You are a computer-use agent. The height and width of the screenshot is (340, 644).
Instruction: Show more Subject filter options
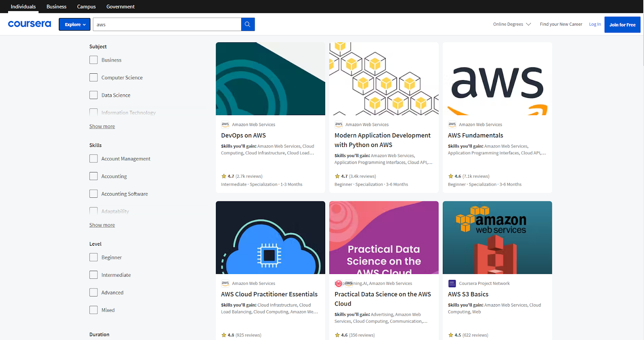pos(102,126)
